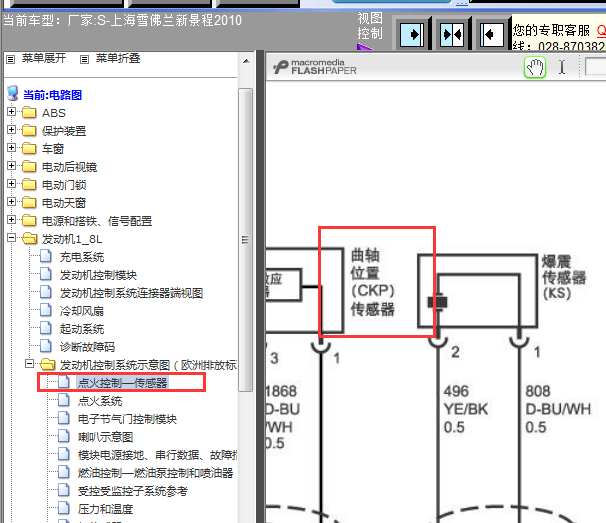This screenshot has height=523, width=606.
Task: Expand the 电动门锁 tree node
Action: coord(12,184)
